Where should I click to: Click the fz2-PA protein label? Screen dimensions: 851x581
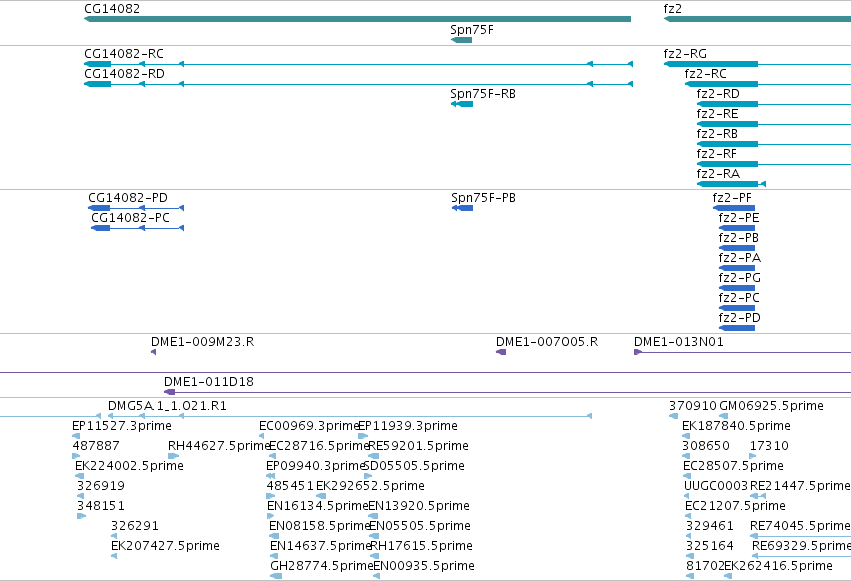[740, 258]
